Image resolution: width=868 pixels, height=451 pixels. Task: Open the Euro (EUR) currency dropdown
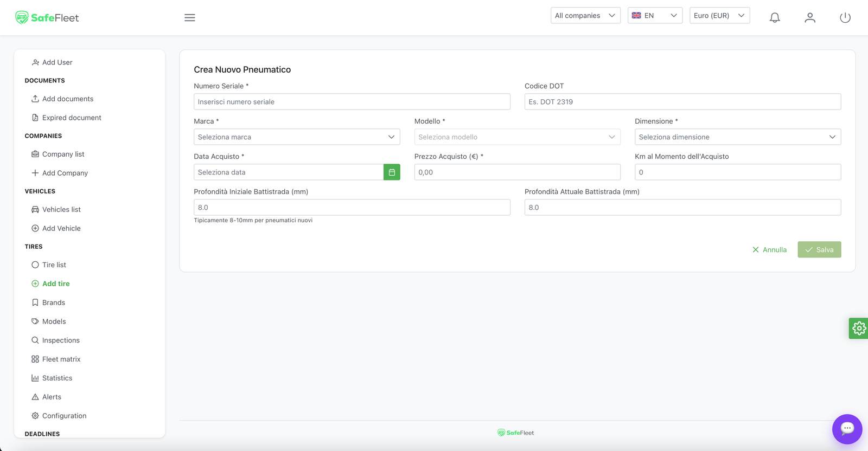719,16
